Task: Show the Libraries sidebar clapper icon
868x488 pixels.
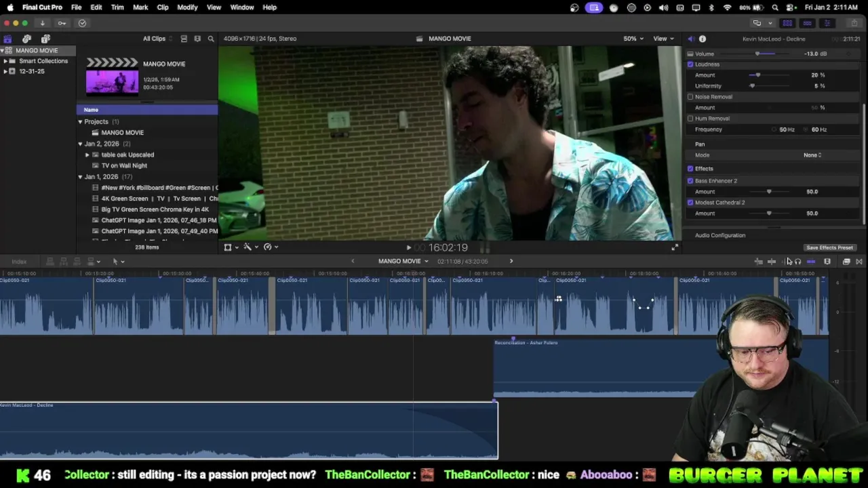Action: pyautogui.click(x=7, y=39)
